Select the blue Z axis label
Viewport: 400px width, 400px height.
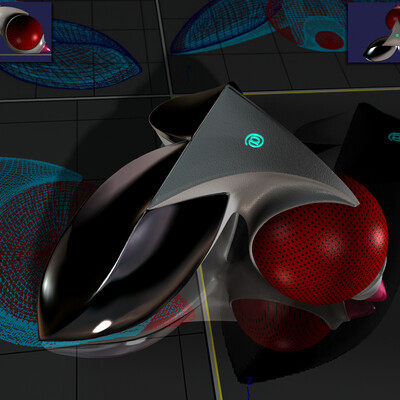click(x=249, y=380)
